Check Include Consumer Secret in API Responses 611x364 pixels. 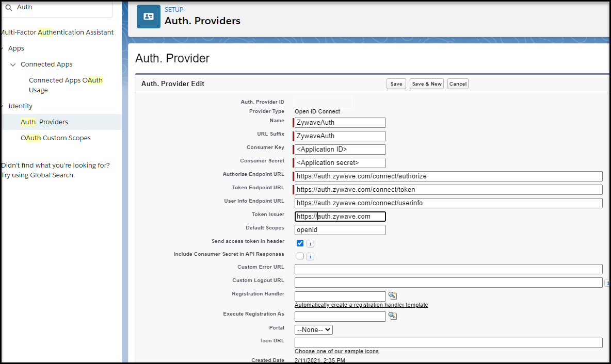point(300,256)
